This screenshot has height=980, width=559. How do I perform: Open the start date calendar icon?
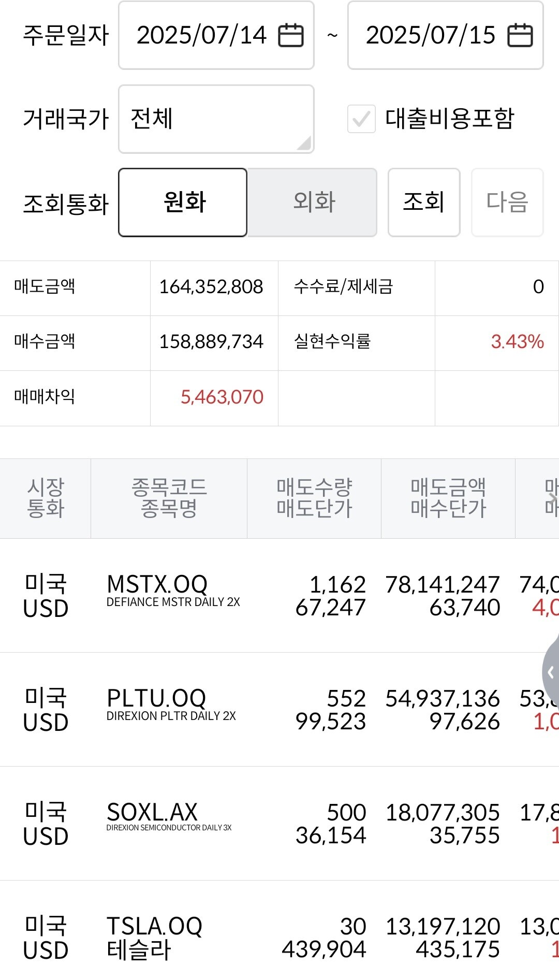click(291, 35)
